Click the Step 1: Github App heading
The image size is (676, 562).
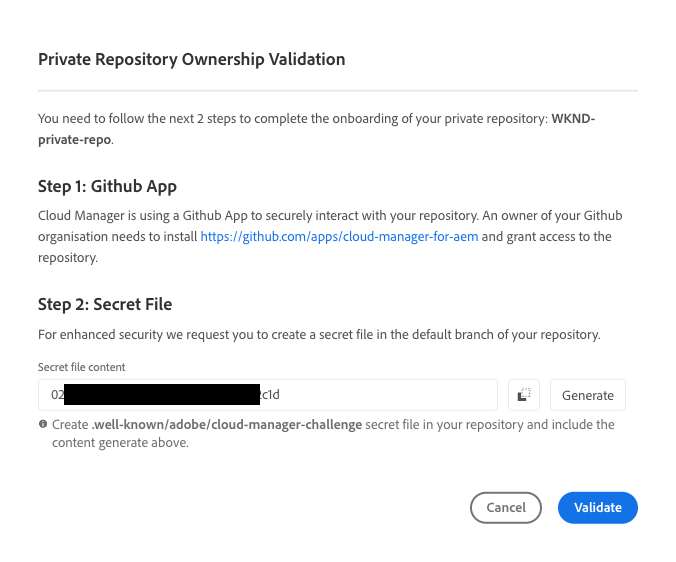coord(107,186)
